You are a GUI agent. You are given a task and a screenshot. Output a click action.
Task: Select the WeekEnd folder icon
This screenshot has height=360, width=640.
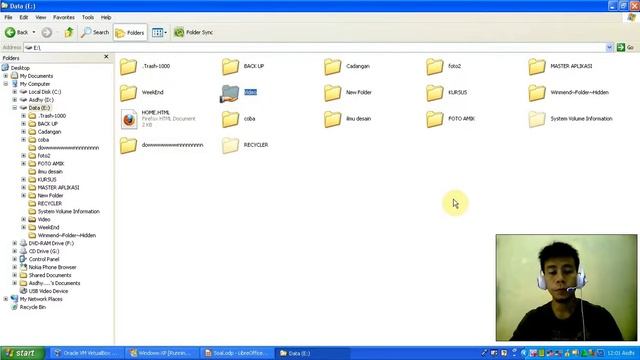point(128,93)
